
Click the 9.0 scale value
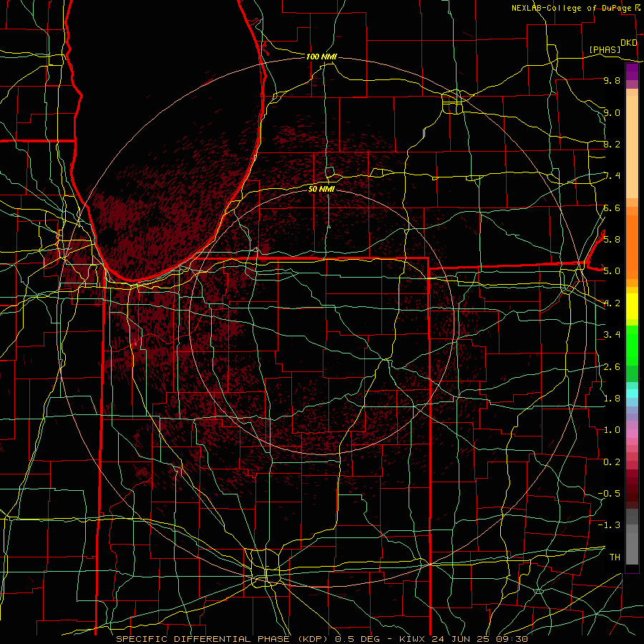coord(612,112)
